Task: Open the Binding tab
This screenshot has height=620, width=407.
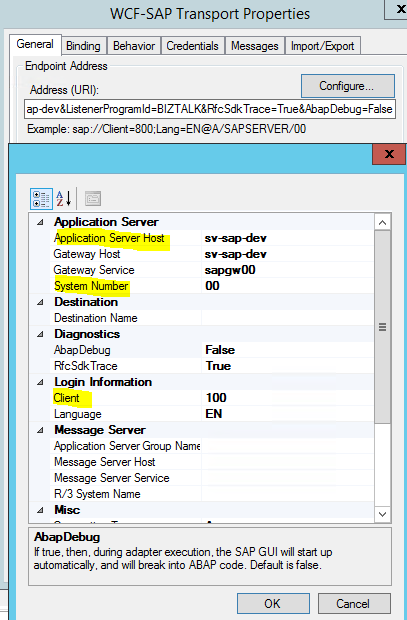Action: tap(83, 46)
